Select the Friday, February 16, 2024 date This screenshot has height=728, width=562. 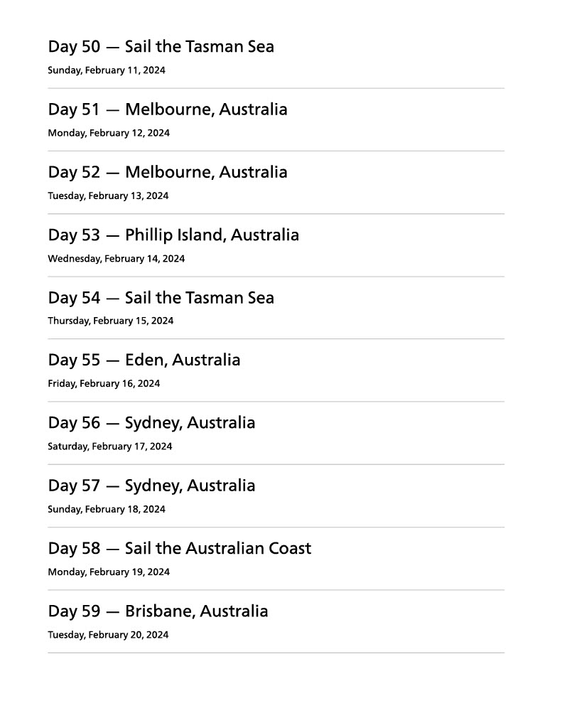click(104, 384)
